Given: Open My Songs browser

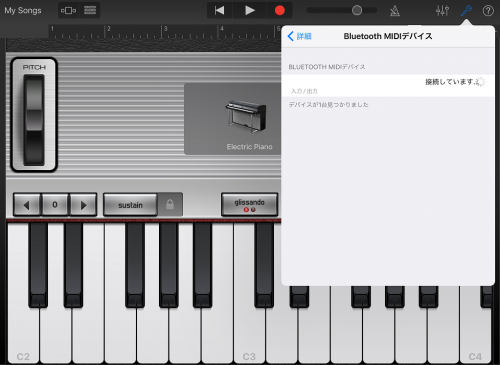Looking at the screenshot, I should tap(23, 10).
